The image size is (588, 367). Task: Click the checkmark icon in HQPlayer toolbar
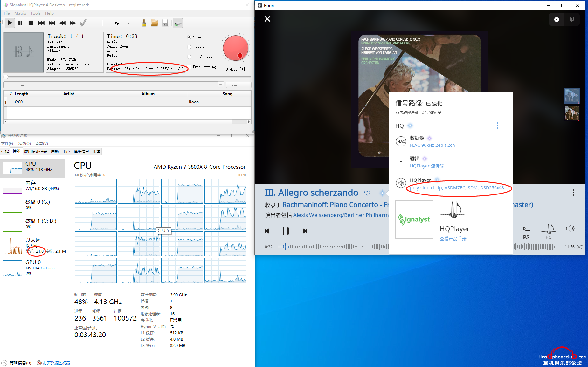(83, 23)
